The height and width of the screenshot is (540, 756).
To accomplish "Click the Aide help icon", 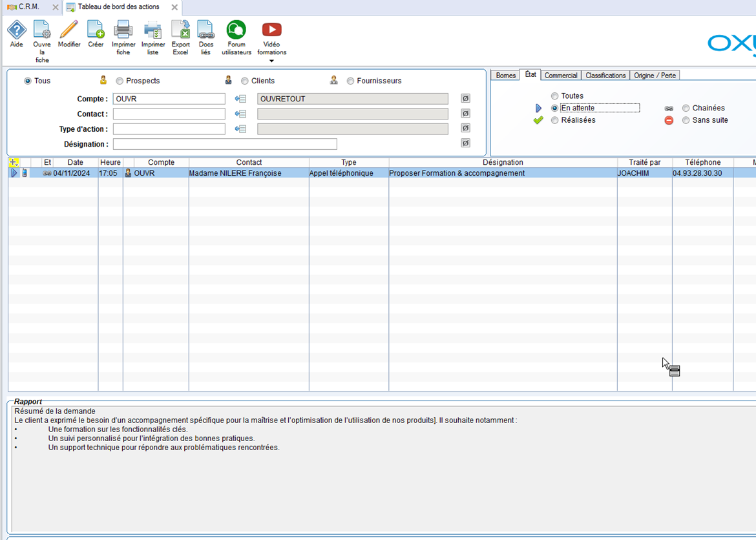I will pyautogui.click(x=16, y=30).
